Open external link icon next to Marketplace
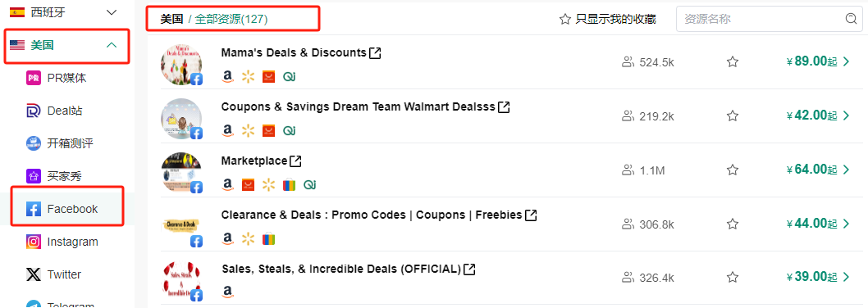This screenshot has height=308, width=868. [x=295, y=161]
